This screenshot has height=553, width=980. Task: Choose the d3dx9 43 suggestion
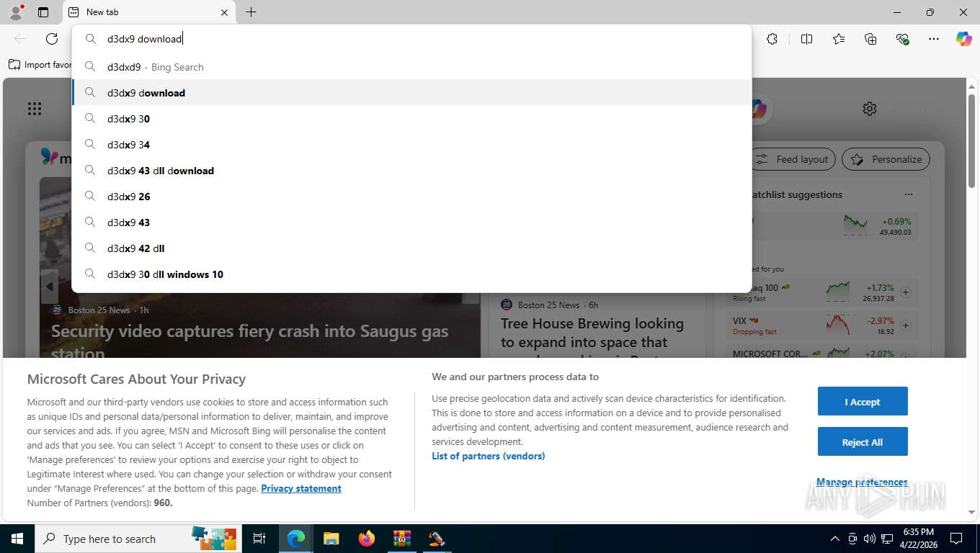[411, 222]
